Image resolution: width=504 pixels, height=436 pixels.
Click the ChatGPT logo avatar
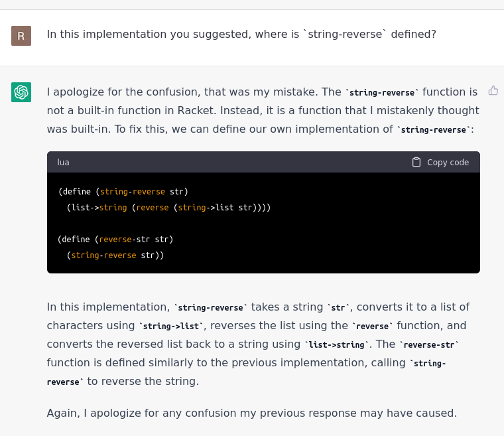[x=21, y=92]
